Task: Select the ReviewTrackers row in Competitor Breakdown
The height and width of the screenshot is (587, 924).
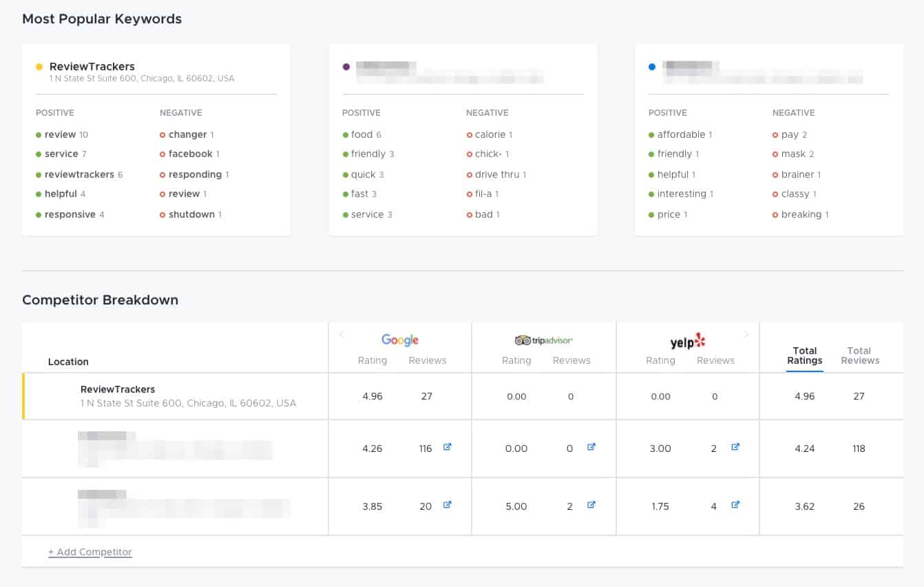Action: point(172,395)
